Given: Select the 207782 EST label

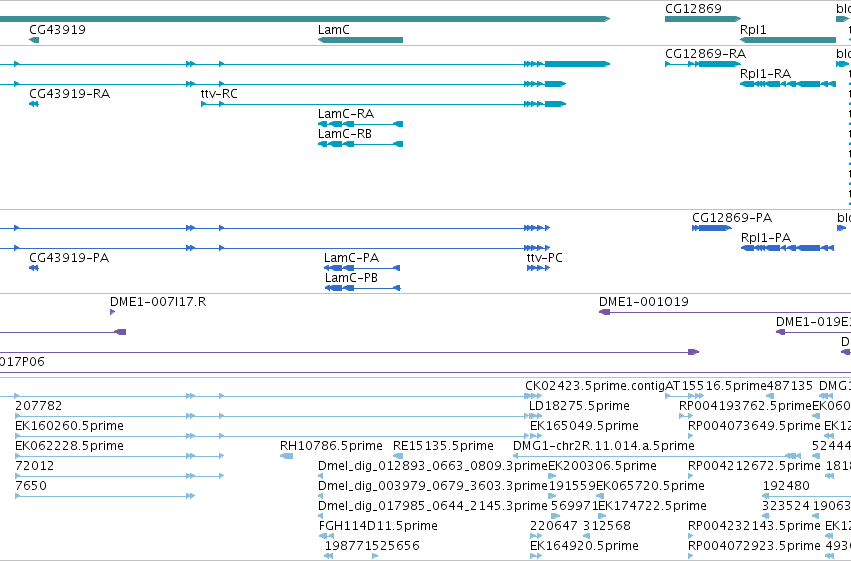Looking at the screenshot, I should [x=39, y=406].
